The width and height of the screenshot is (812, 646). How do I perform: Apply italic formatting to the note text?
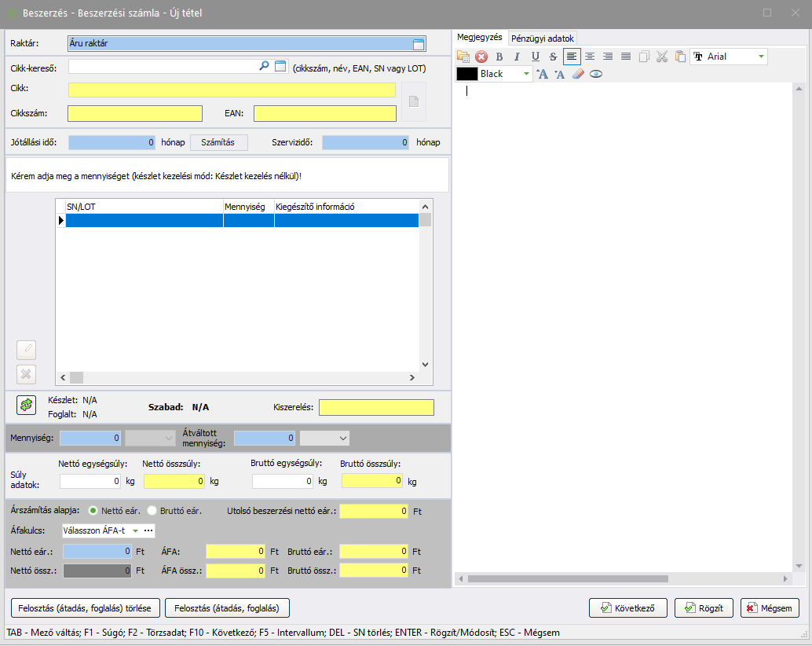[517, 57]
